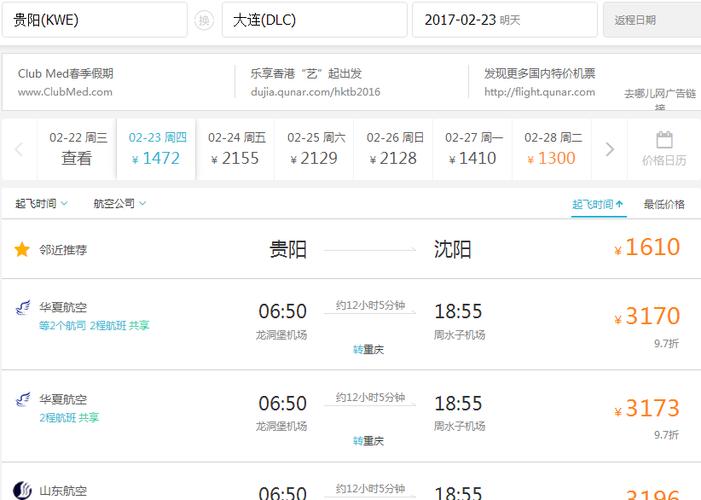Click 2程航班 共享 link under second 华夏航空

click(69, 417)
